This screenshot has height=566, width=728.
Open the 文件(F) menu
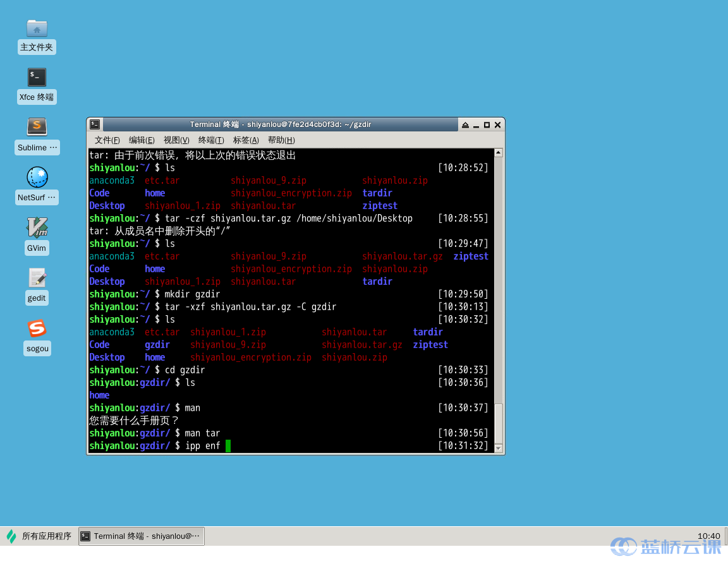tap(107, 140)
